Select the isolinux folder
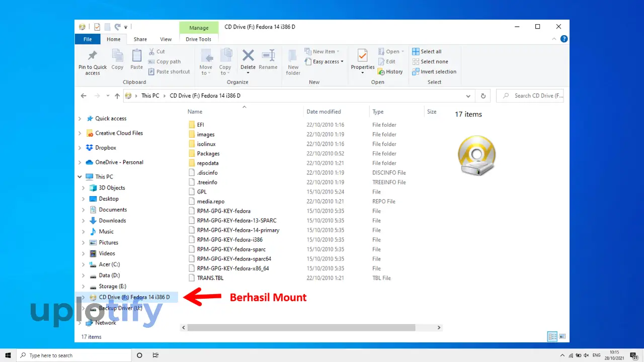The image size is (644, 362). (206, 144)
